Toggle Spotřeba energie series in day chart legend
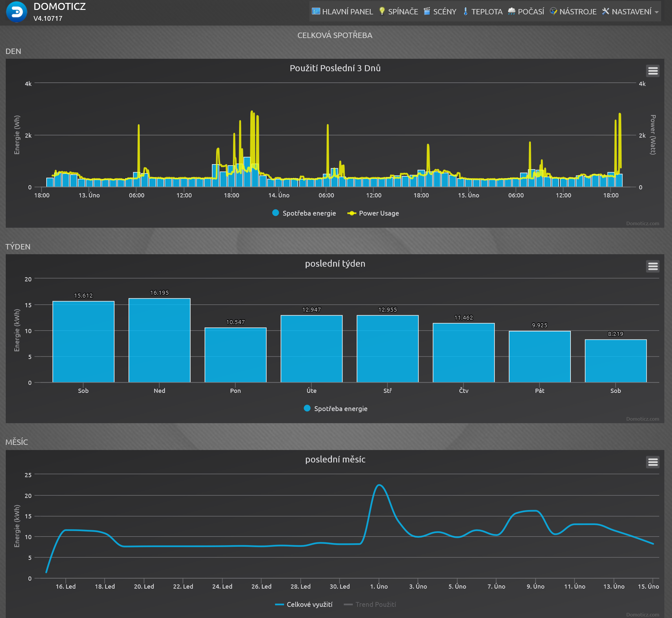Image resolution: width=672 pixels, height=618 pixels. (x=304, y=213)
